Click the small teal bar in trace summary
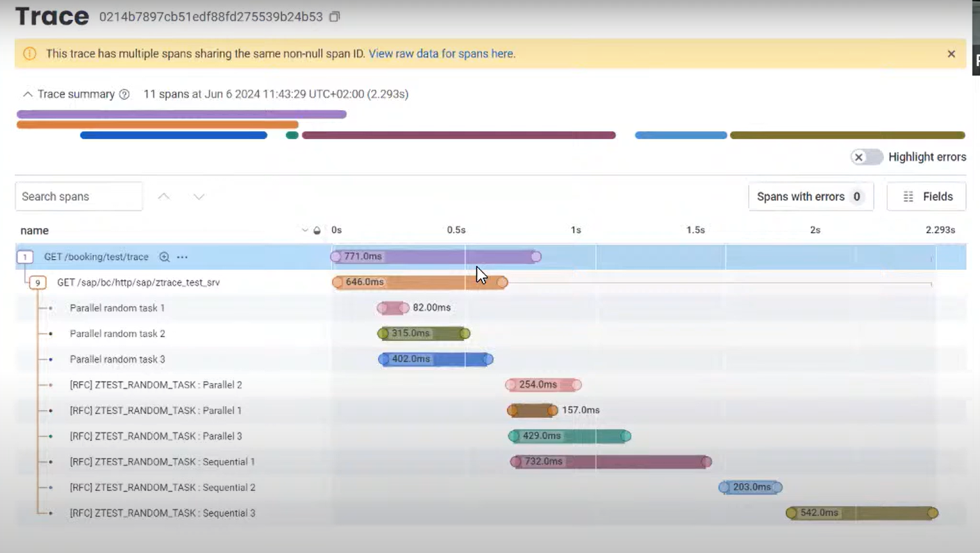980x553 pixels. coord(292,135)
